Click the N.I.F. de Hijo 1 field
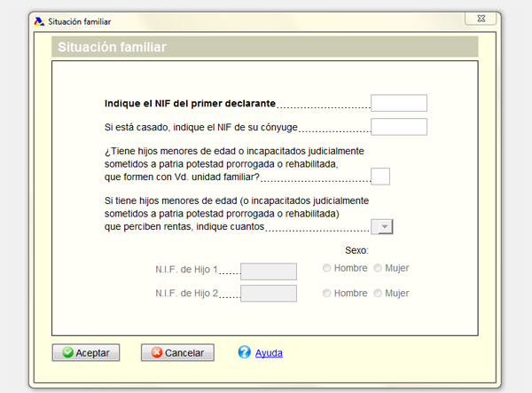 click(268, 271)
